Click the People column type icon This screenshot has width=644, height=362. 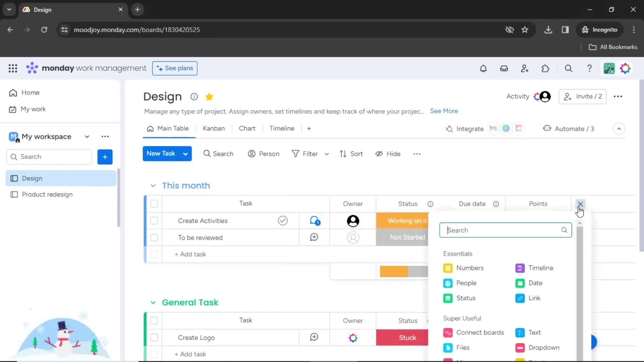[x=448, y=283]
